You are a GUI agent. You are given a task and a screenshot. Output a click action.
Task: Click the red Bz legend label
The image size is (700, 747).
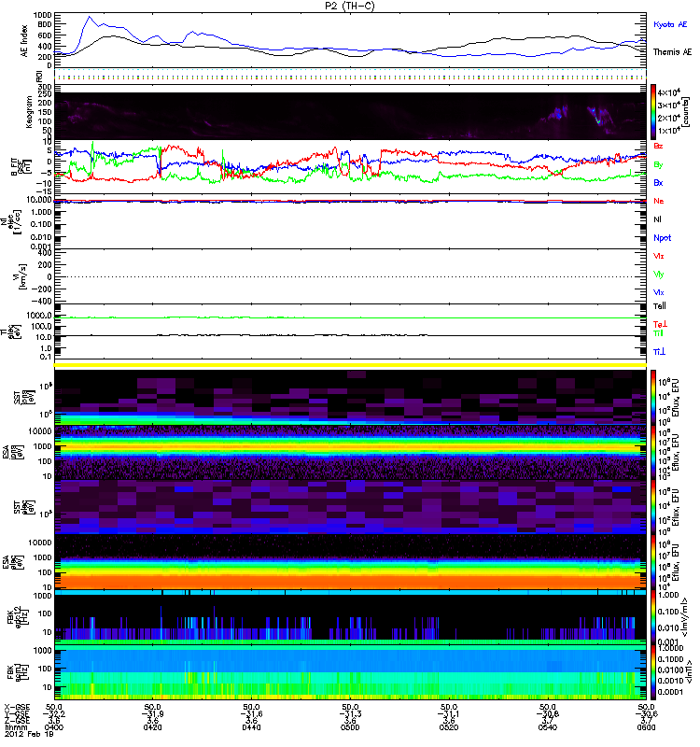(x=658, y=146)
